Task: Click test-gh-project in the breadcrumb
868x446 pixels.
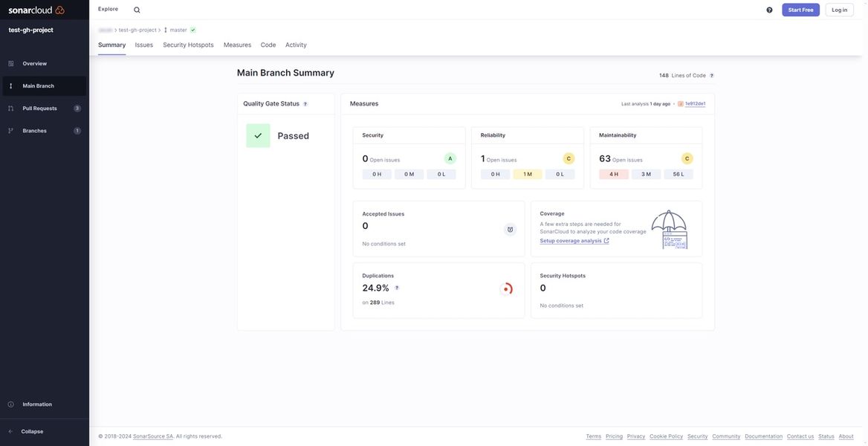Action: [x=137, y=30]
